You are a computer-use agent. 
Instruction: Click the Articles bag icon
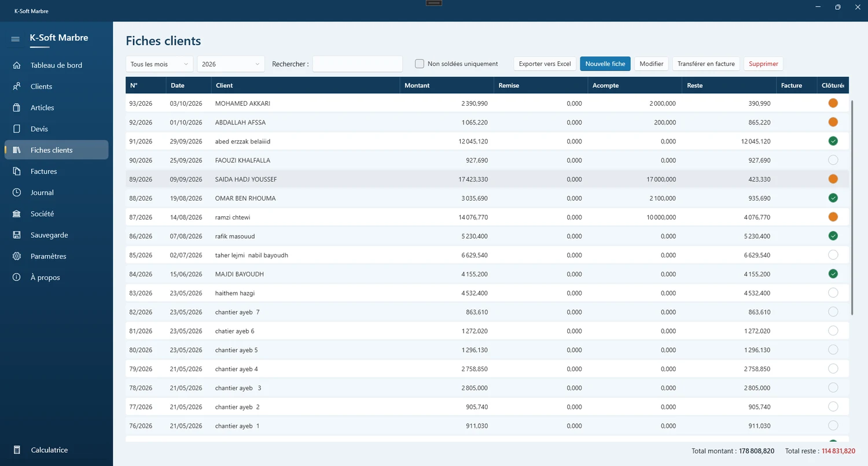pos(17,108)
